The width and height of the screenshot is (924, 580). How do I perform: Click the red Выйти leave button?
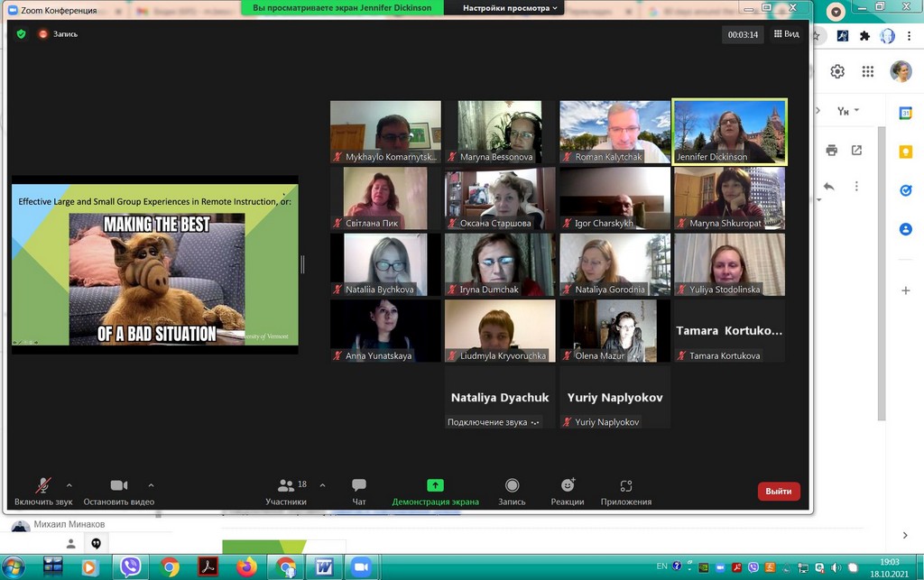tap(778, 492)
